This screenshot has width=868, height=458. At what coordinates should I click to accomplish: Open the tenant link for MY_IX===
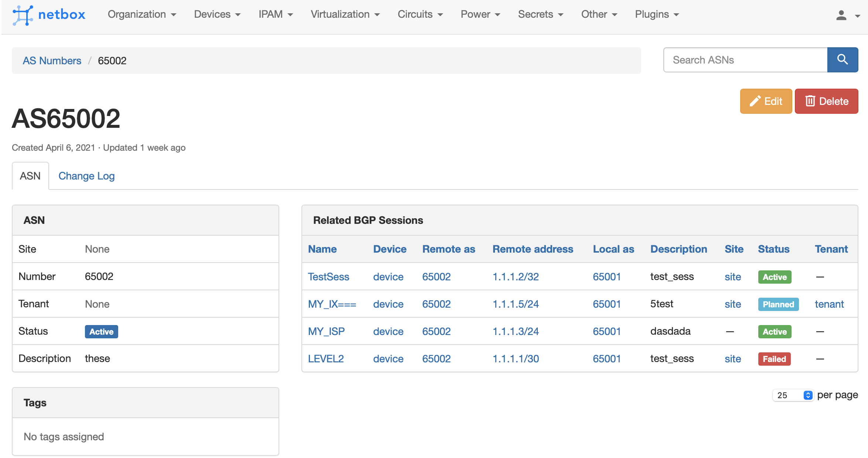coord(829,304)
